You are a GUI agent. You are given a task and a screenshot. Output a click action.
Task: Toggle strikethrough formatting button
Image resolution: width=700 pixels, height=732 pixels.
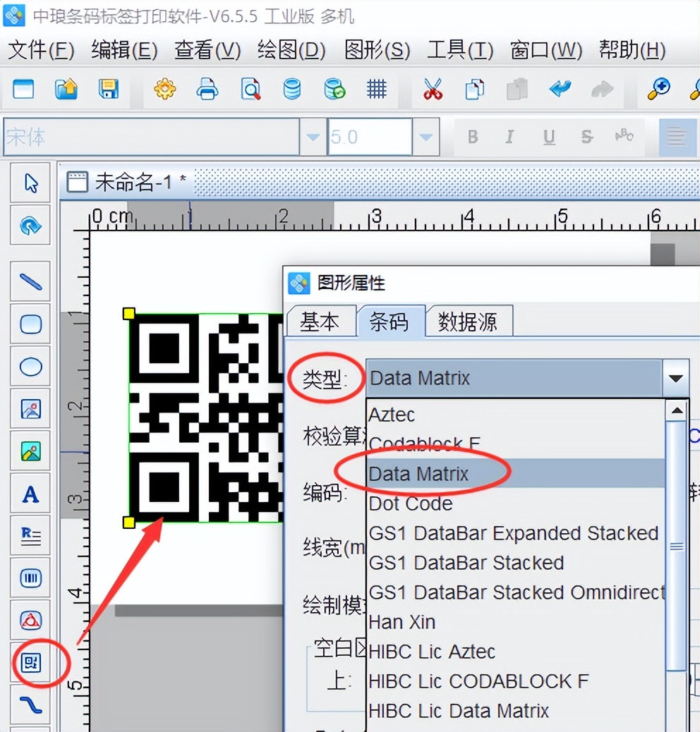point(587,137)
